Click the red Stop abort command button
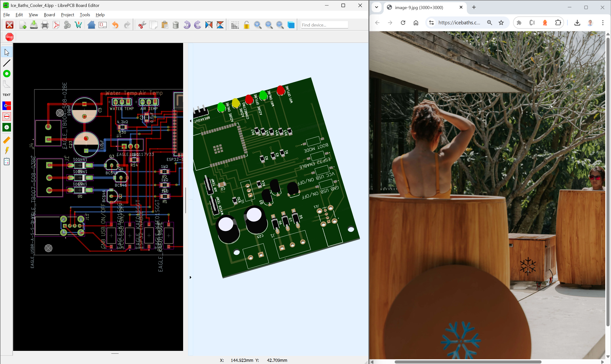Image resolution: width=611 pixels, height=364 pixels. click(9, 37)
